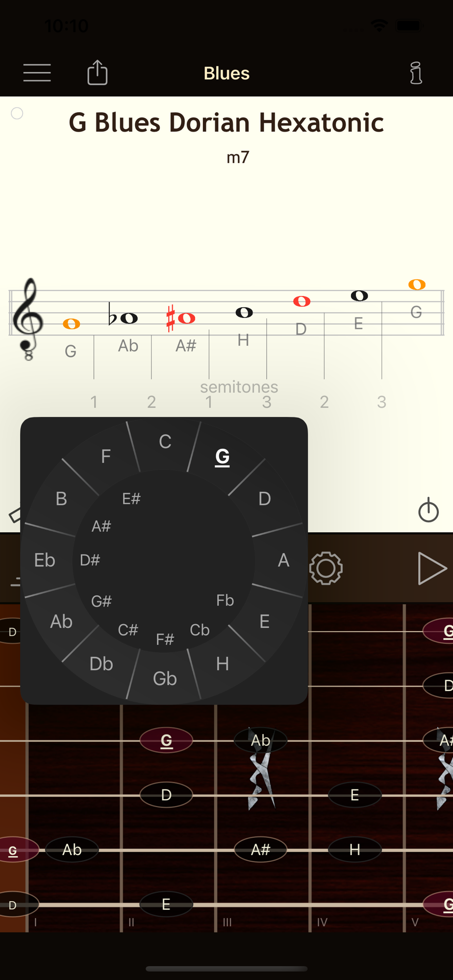Select C in the circle of fifths
This screenshot has height=980, width=453.
click(x=165, y=441)
